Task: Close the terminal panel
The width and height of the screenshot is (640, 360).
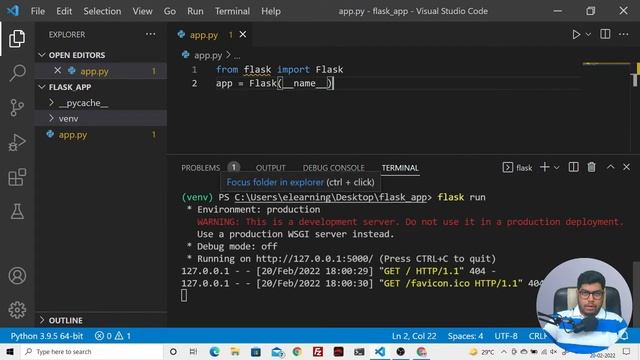Action: click(x=627, y=167)
